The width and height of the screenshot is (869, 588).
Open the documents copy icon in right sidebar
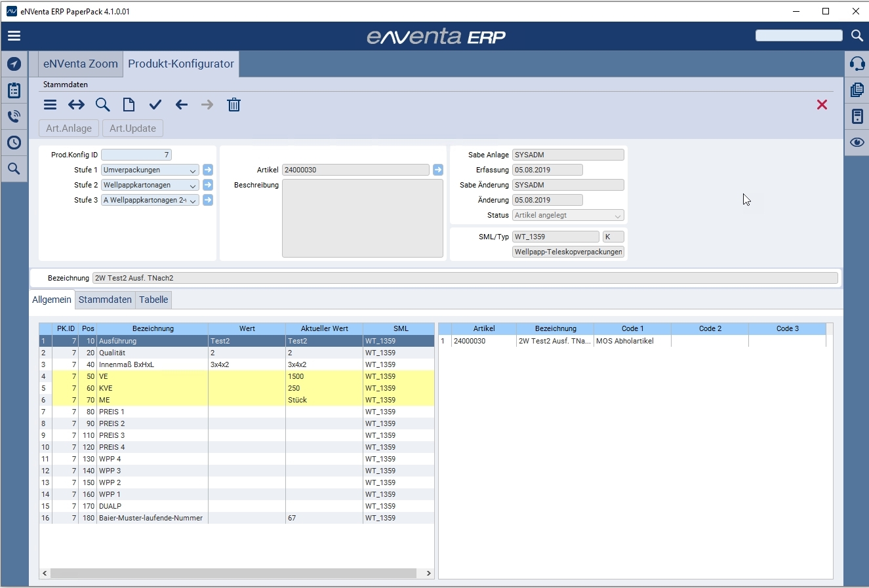[x=857, y=90]
